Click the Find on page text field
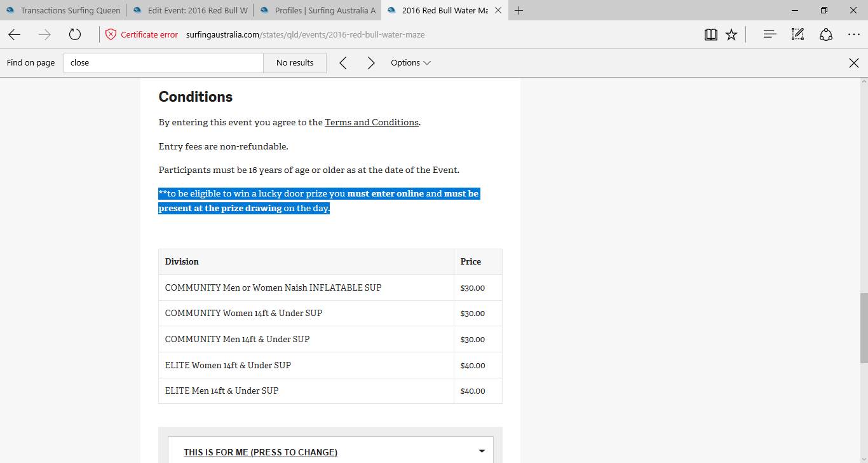Viewport: 868px width, 463px height. pos(163,63)
